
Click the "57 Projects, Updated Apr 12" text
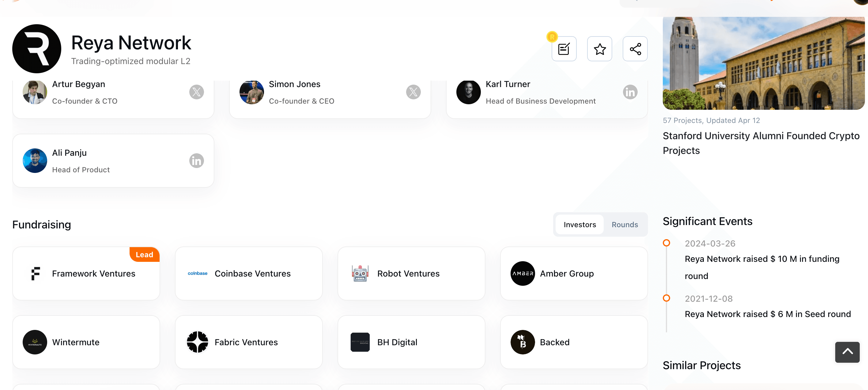point(711,120)
